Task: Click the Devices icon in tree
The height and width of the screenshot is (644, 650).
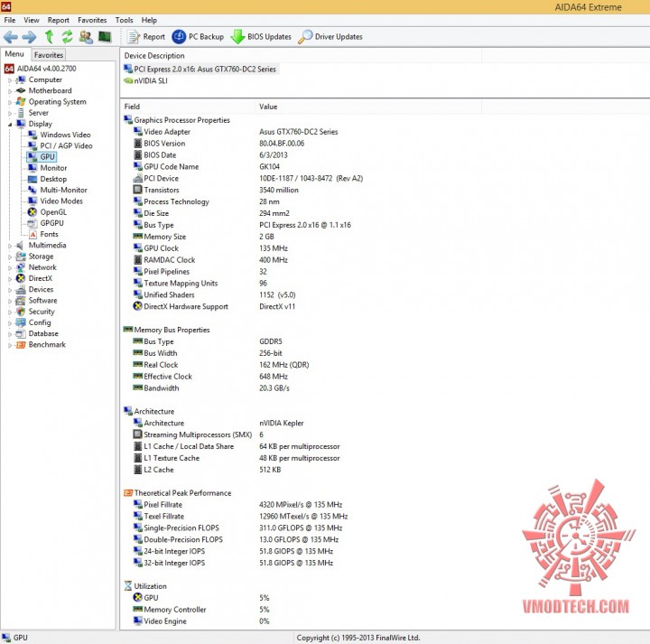Action: pyautogui.click(x=21, y=289)
